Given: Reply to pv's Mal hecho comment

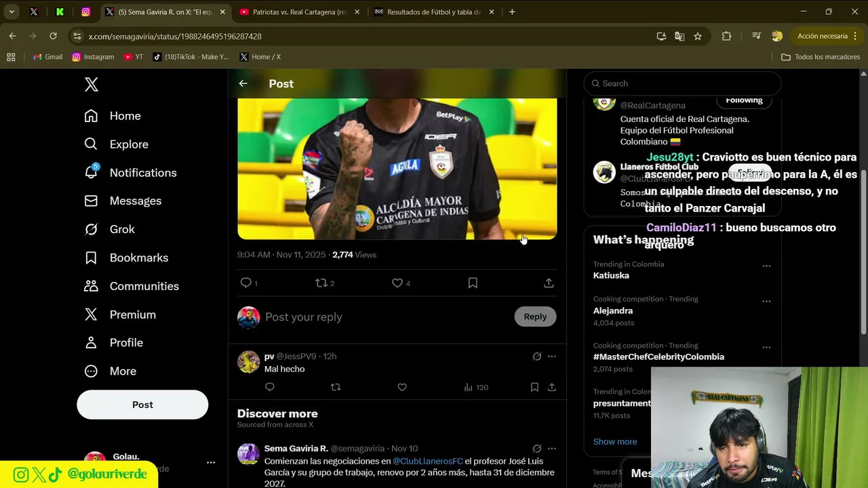Looking at the screenshot, I should pos(270,387).
